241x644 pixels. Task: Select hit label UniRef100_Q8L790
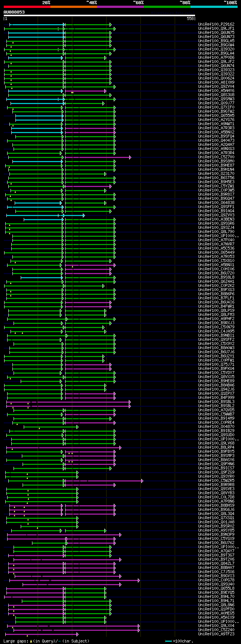click(216, 232)
